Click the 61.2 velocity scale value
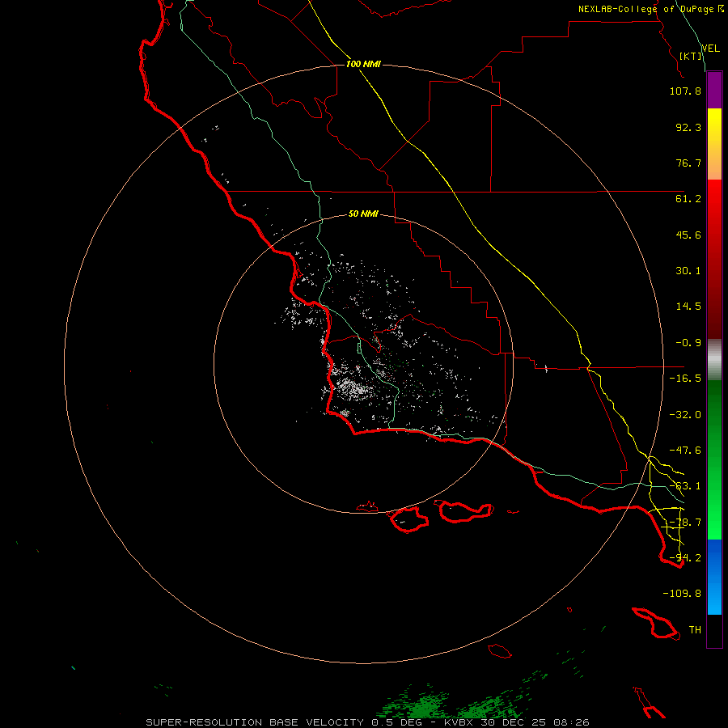 688,199
